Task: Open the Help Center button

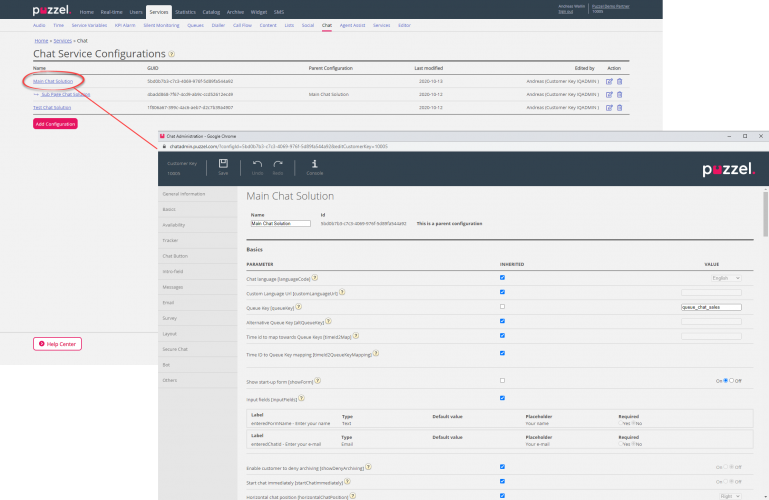Action: pyautogui.click(x=57, y=344)
